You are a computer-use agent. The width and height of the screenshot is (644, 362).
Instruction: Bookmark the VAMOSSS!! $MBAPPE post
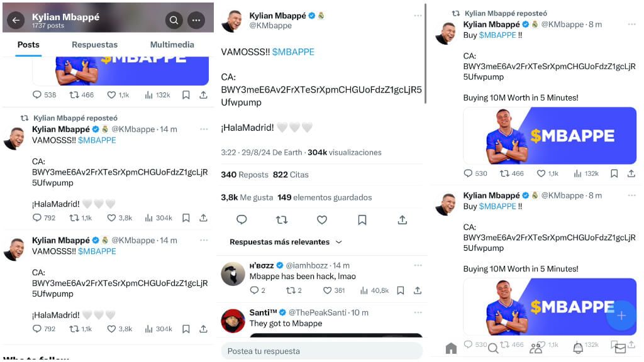click(362, 219)
